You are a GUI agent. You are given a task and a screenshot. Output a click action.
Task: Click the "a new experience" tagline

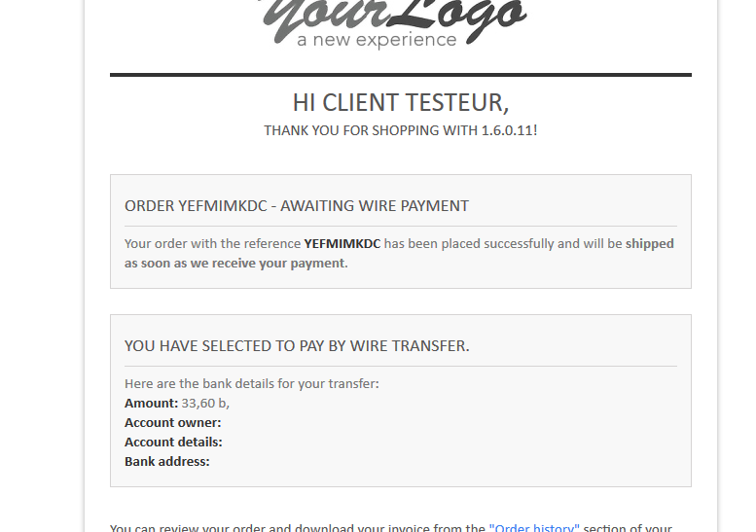click(x=377, y=40)
